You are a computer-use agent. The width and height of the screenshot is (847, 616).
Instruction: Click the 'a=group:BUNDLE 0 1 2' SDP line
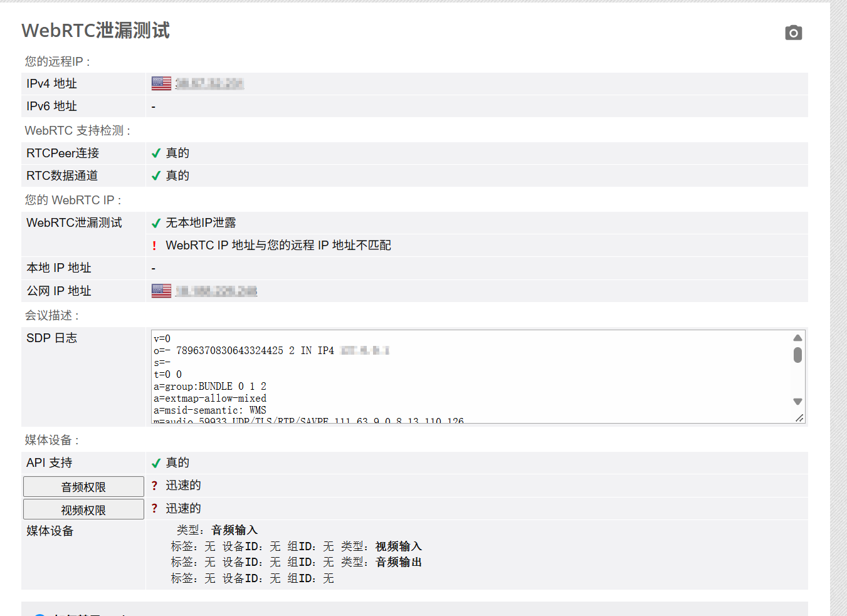point(210,387)
